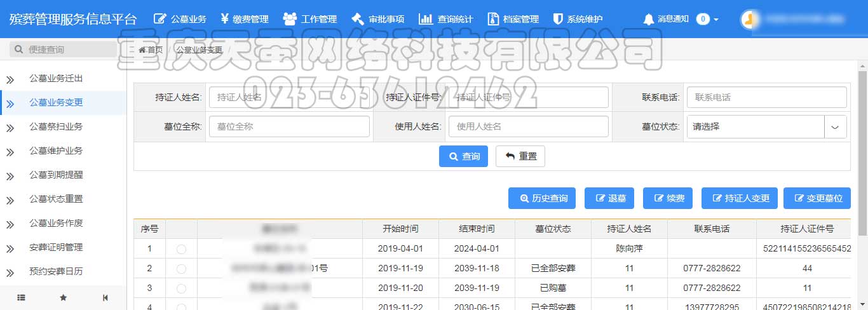Click the bell notification icon
Screen dimensions: 868x310
pyautogui.click(x=648, y=19)
